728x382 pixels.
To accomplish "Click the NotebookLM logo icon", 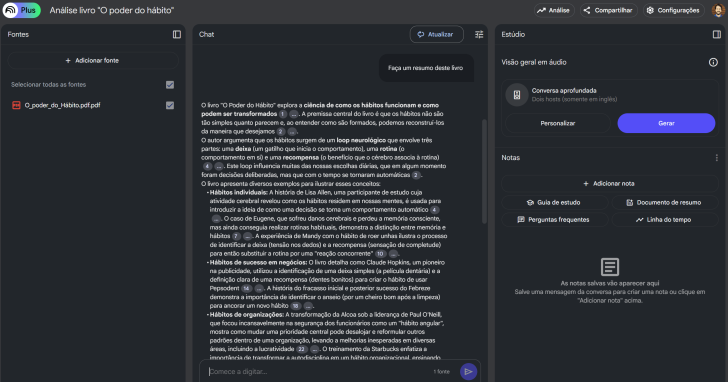I will pyautogui.click(x=10, y=10).
